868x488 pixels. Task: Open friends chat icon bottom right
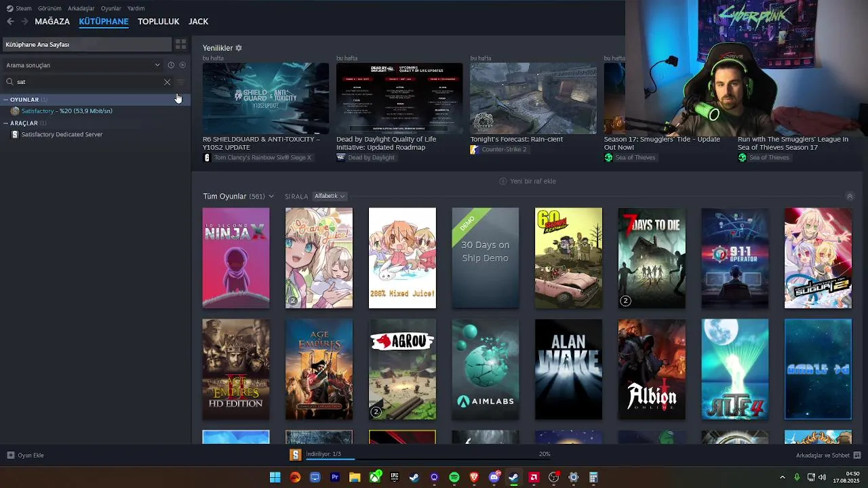click(x=857, y=455)
